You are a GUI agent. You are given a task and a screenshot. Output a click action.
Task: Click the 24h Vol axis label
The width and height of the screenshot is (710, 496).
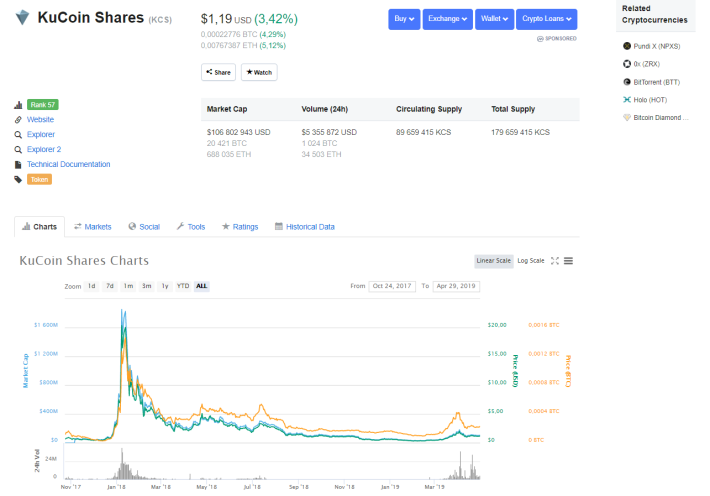pyautogui.click(x=37, y=461)
